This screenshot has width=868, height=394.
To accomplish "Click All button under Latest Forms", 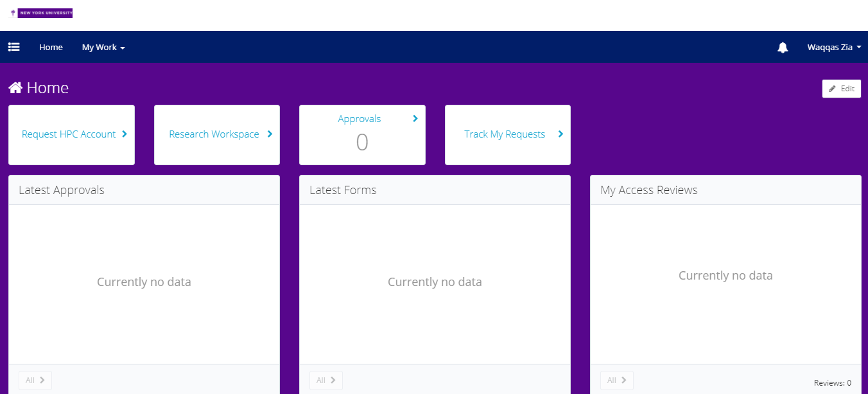I will tap(326, 381).
